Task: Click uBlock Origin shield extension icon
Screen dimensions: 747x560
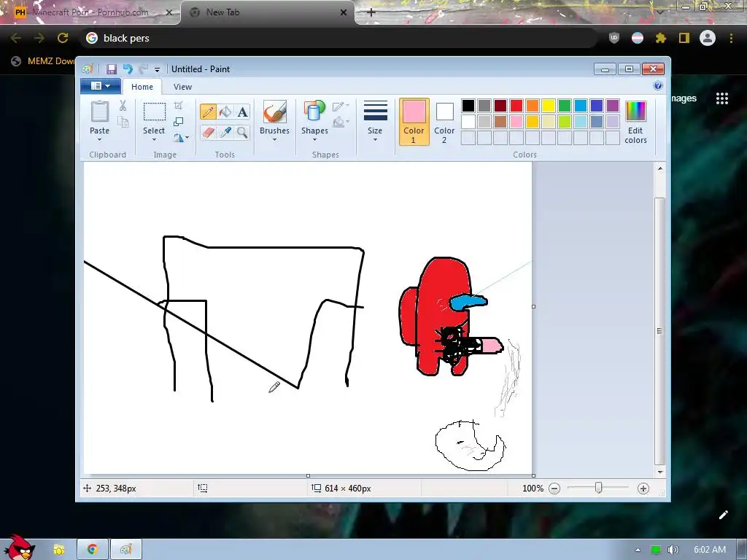Action: coord(614,38)
